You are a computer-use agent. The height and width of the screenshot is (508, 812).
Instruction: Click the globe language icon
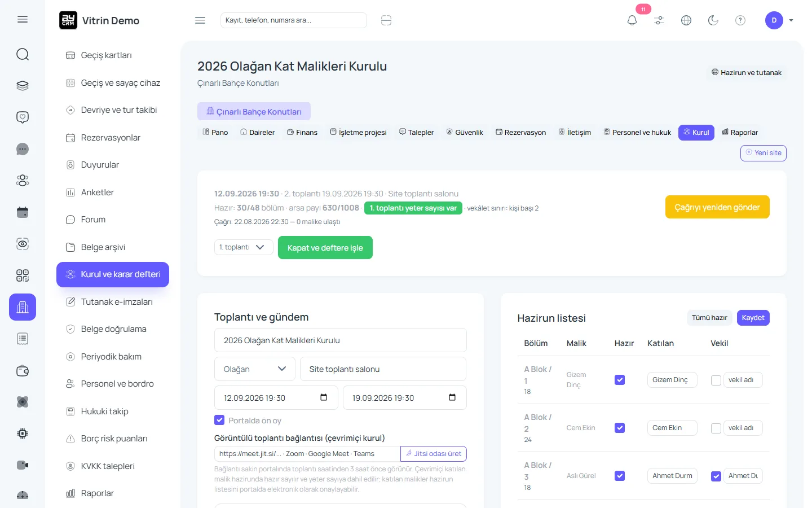point(686,20)
